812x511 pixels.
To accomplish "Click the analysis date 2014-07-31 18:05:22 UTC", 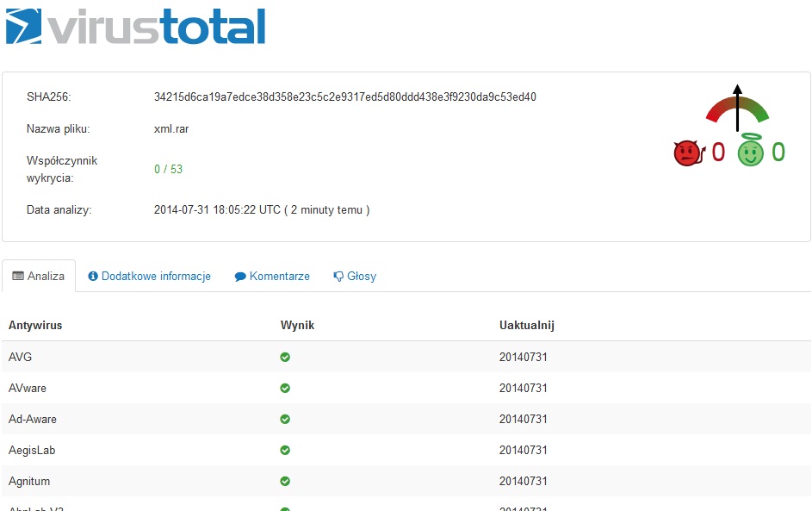I will click(217, 210).
